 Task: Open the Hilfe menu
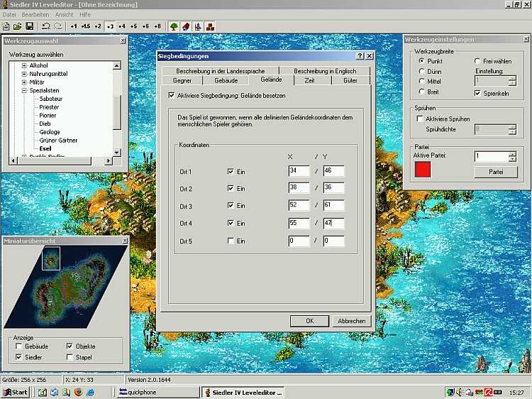pos(85,15)
